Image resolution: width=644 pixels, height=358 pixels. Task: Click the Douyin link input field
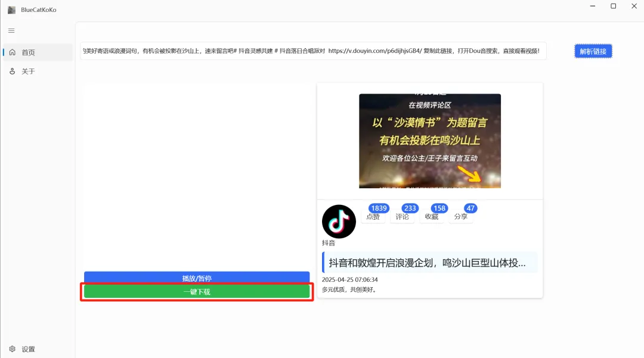click(x=314, y=51)
